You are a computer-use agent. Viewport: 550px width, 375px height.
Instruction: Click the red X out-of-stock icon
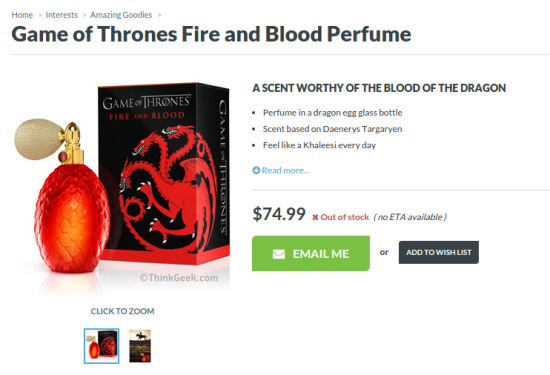315,217
